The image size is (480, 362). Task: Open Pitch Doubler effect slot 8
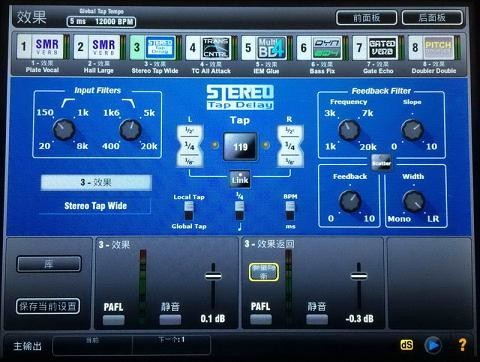[434, 48]
